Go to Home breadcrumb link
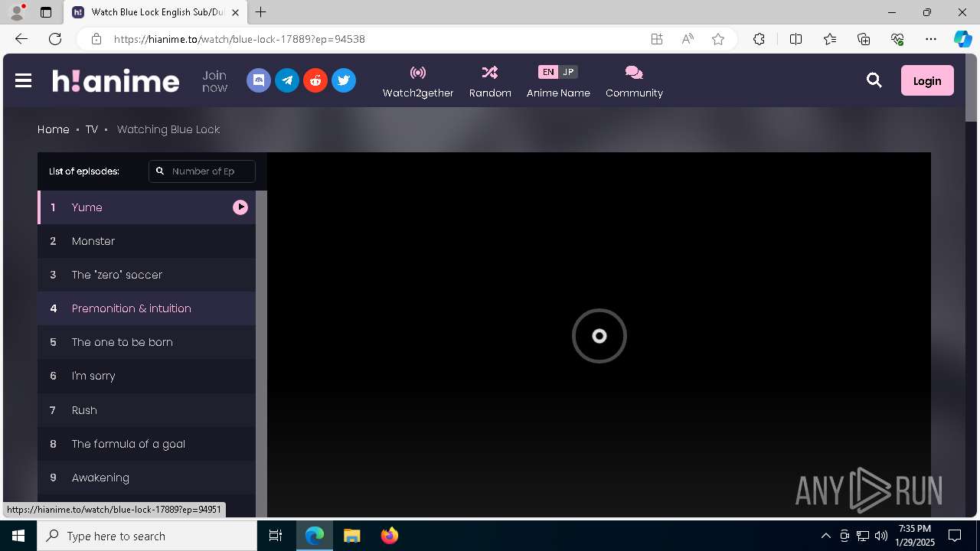Screen dimensions: 980x551 click(54, 129)
